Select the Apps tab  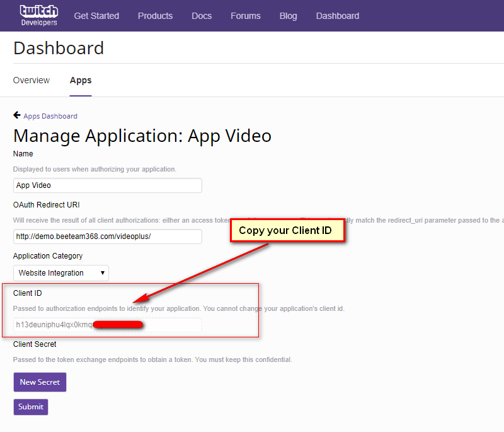[x=81, y=80]
